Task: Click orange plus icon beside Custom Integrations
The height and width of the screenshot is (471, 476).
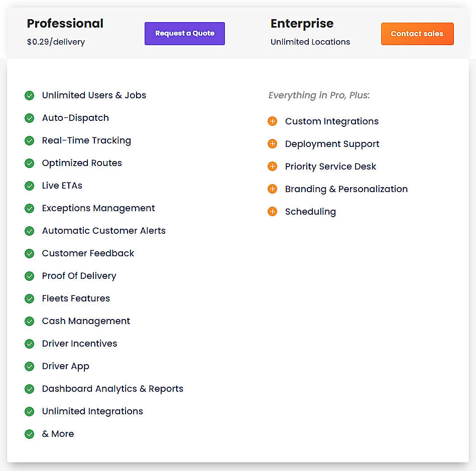Action: 272,121
